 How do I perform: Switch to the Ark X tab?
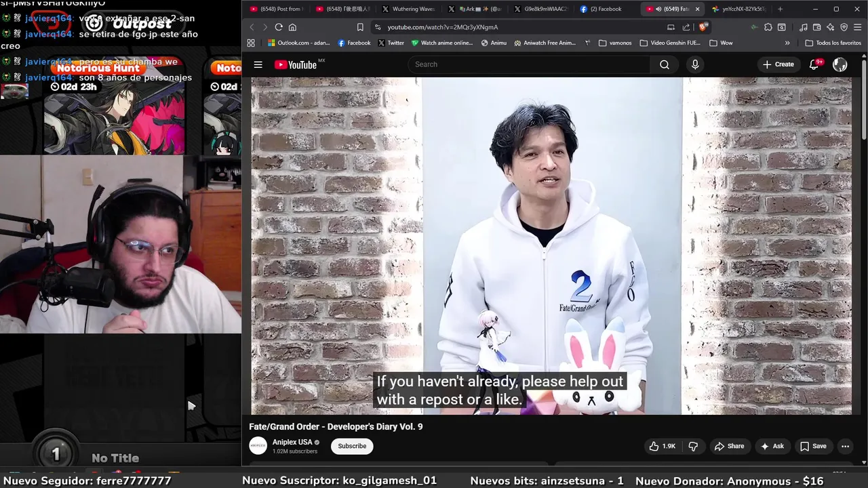474,9
